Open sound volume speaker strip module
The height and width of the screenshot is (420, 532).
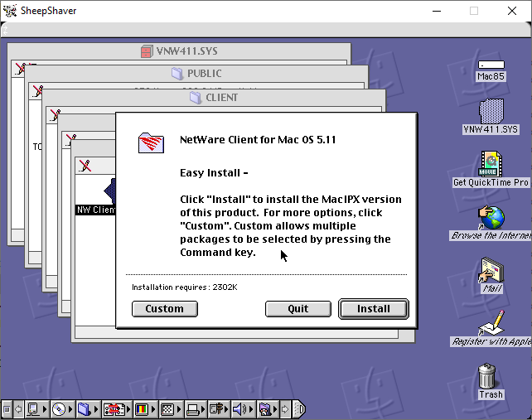244,409
